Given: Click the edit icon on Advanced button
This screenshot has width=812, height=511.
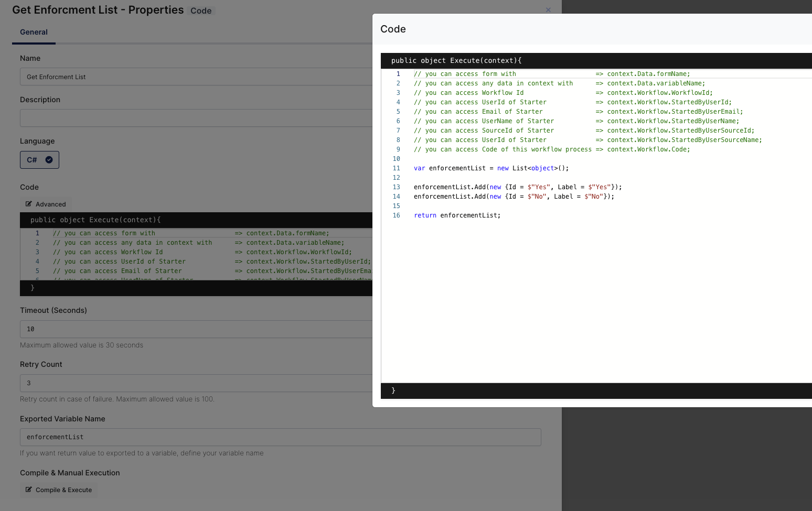Looking at the screenshot, I should click(29, 204).
